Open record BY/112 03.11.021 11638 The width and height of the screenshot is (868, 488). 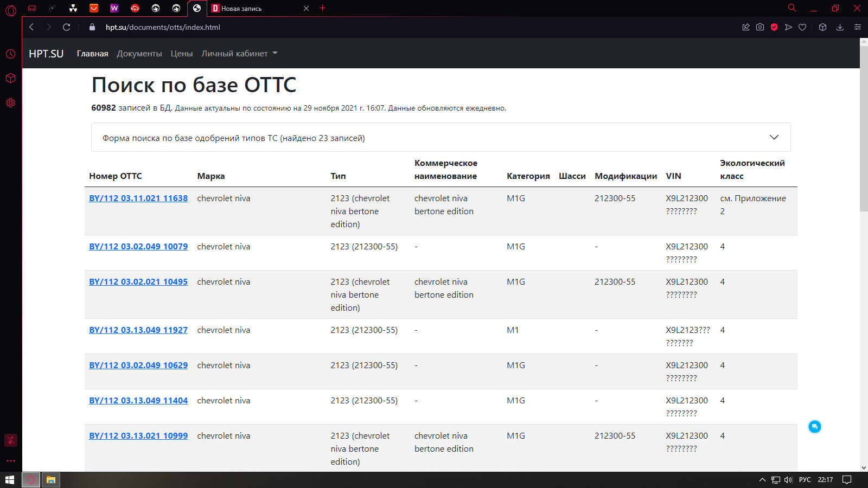138,198
